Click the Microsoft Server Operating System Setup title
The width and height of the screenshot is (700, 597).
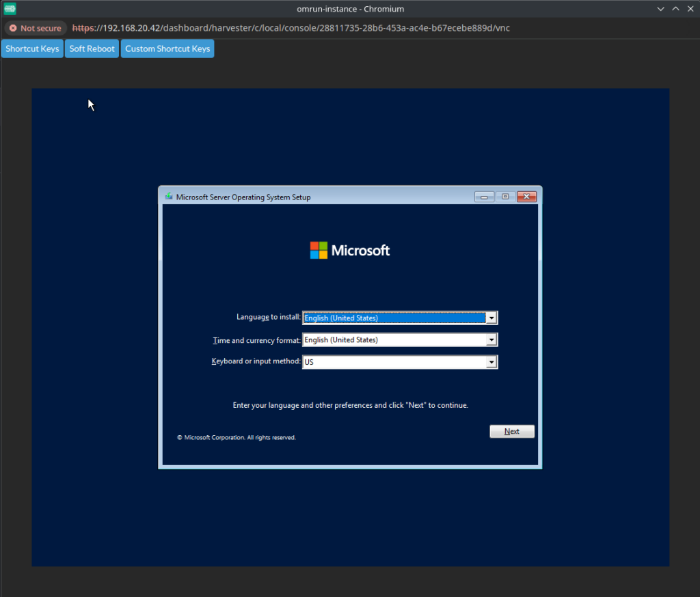[x=243, y=197]
